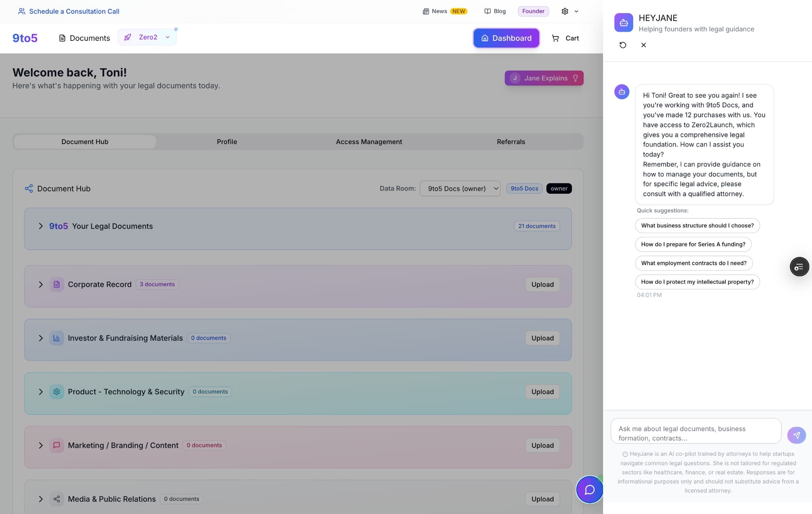Switch to the Profile tab
This screenshot has height=514, width=812.
(x=227, y=142)
